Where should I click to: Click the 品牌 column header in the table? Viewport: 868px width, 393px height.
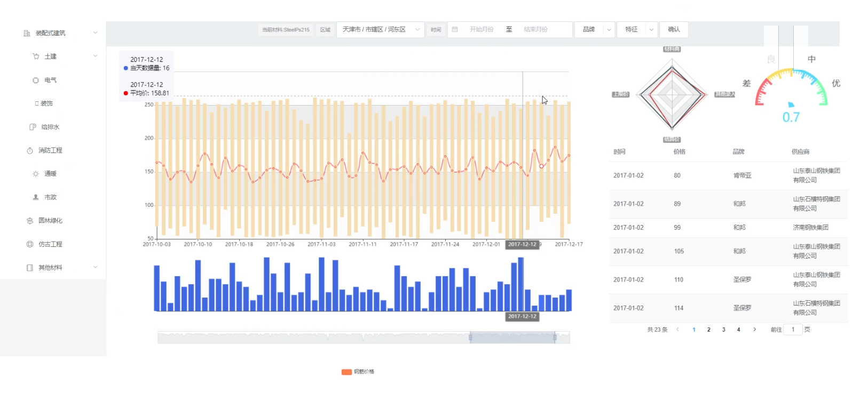[738, 152]
